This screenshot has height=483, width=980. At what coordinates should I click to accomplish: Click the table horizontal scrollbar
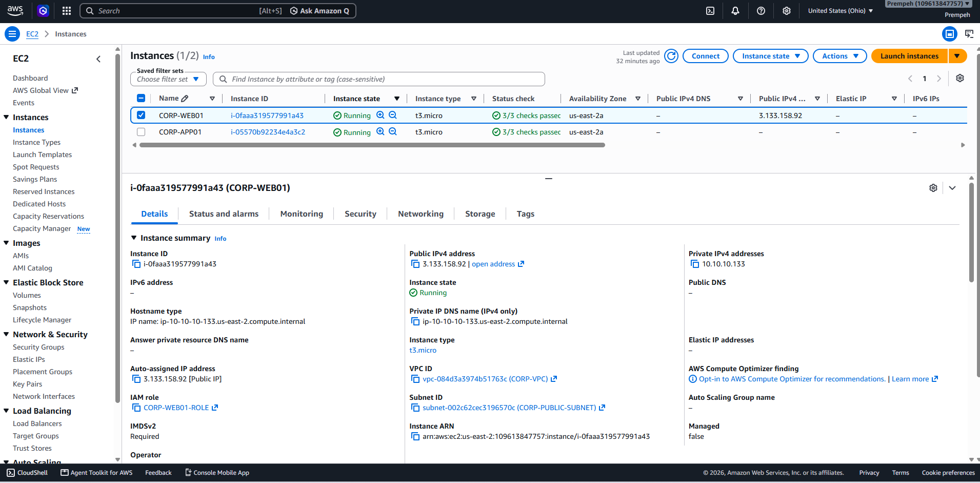372,145
